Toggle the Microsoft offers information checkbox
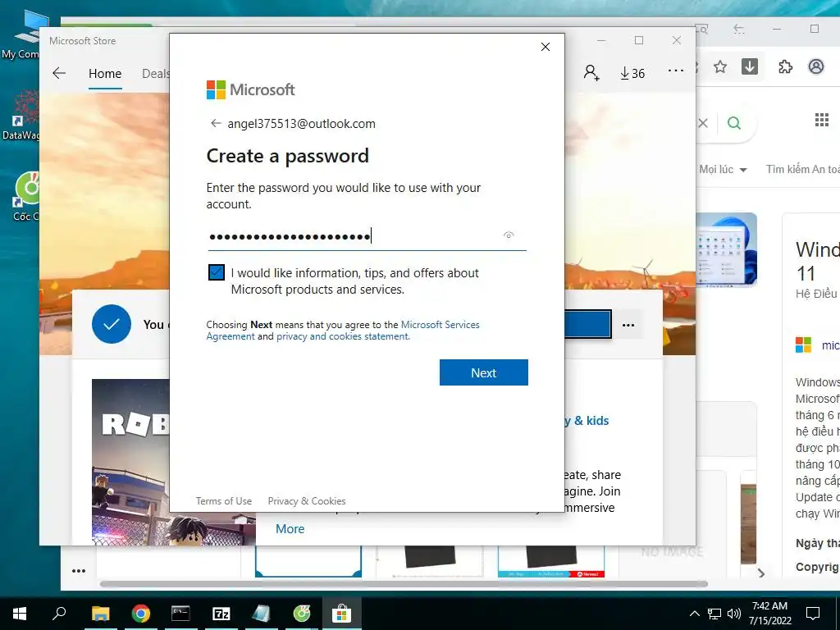 pyautogui.click(x=217, y=272)
